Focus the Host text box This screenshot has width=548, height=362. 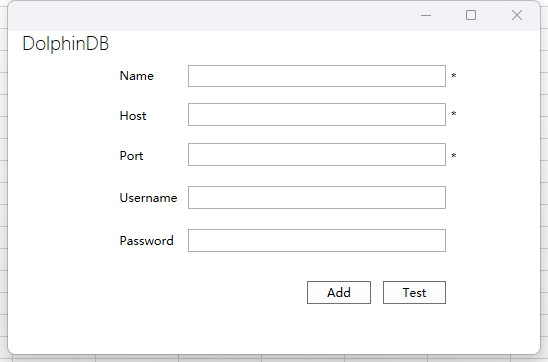click(317, 114)
